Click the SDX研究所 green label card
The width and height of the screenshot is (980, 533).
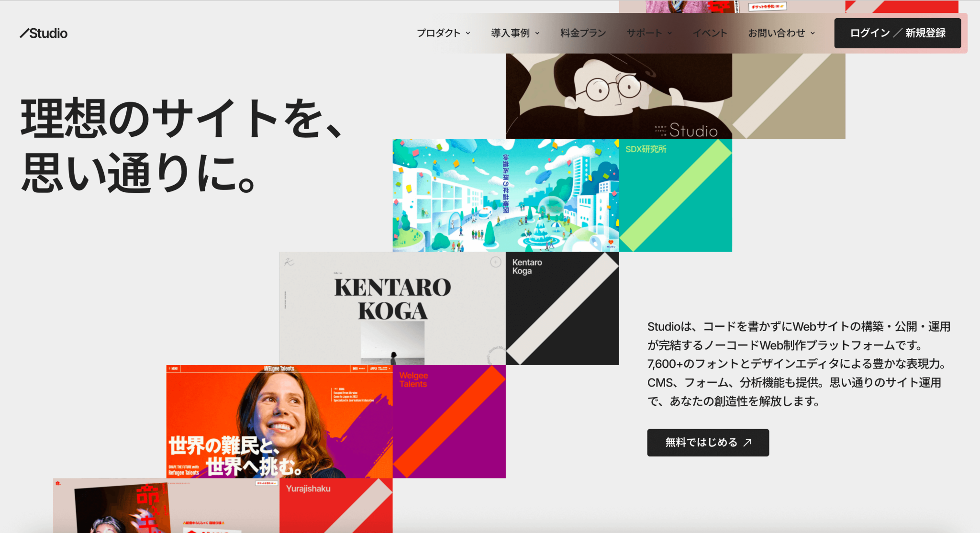click(676, 195)
